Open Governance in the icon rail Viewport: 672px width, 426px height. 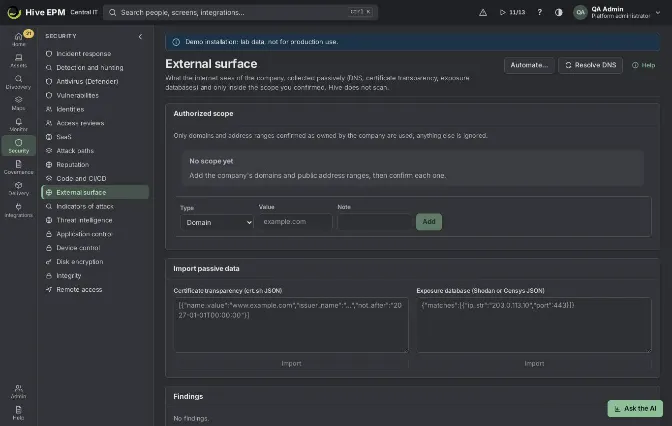(x=18, y=167)
